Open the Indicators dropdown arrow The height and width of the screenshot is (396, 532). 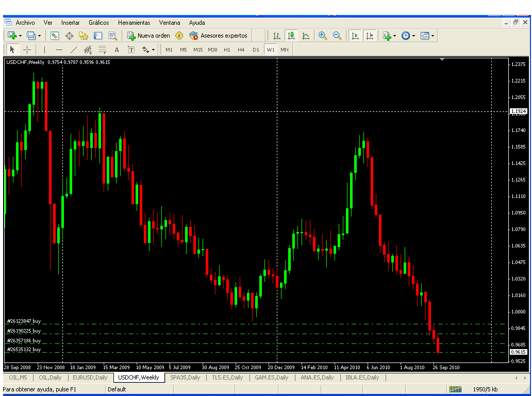pos(394,36)
